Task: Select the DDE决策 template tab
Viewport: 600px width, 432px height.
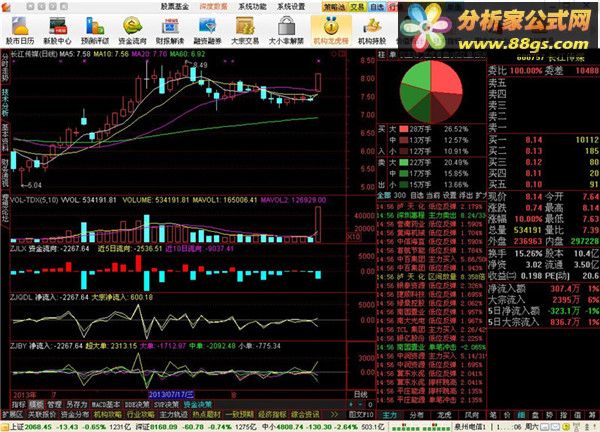Action: coord(137,404)
